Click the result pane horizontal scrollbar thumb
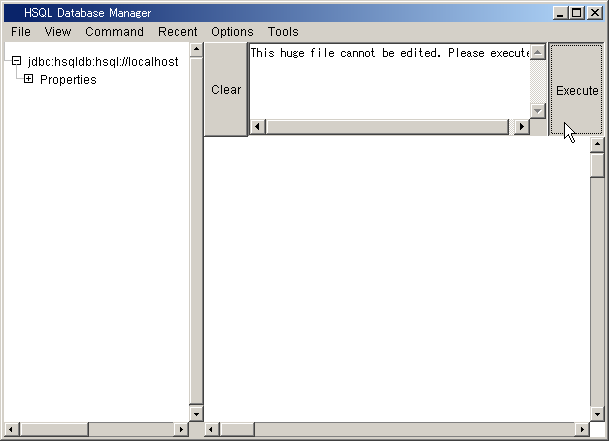 pyautogui.click(x=237, y=429)
